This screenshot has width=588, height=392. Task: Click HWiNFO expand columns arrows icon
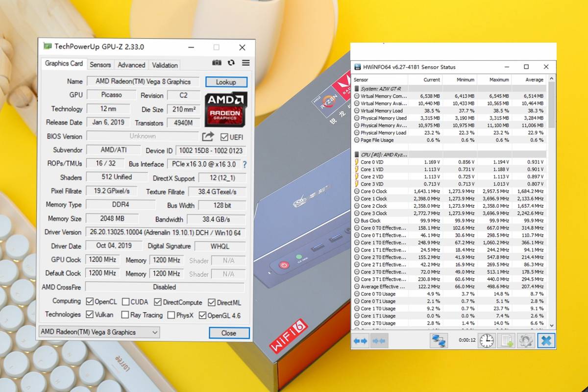click(361, 341)
